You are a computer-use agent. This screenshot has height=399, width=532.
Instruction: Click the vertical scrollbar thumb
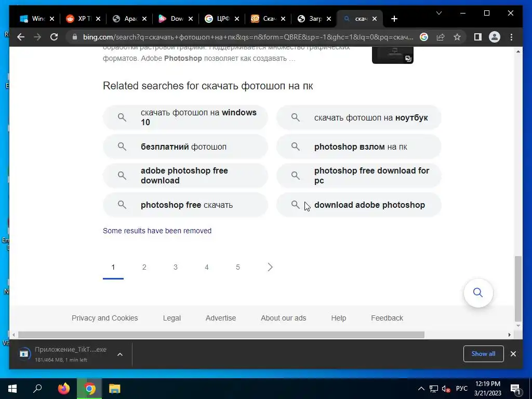[518, 288]
